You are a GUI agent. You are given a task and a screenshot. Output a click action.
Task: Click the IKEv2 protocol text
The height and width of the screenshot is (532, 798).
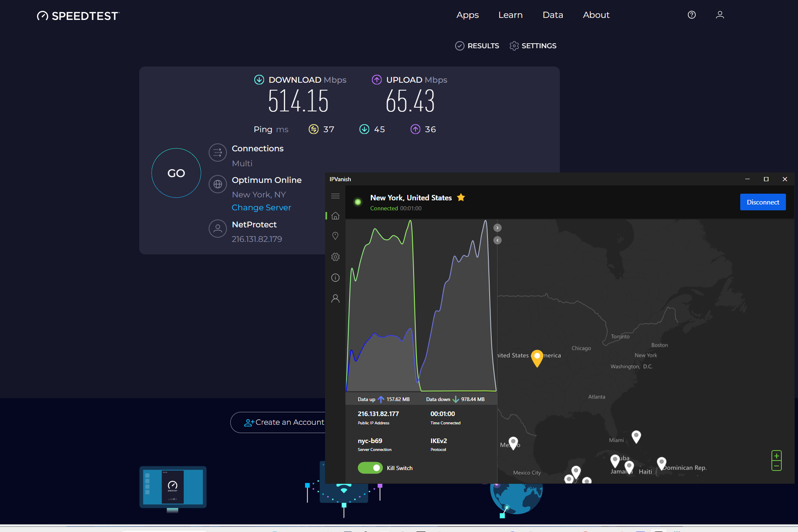pos(438,441)
